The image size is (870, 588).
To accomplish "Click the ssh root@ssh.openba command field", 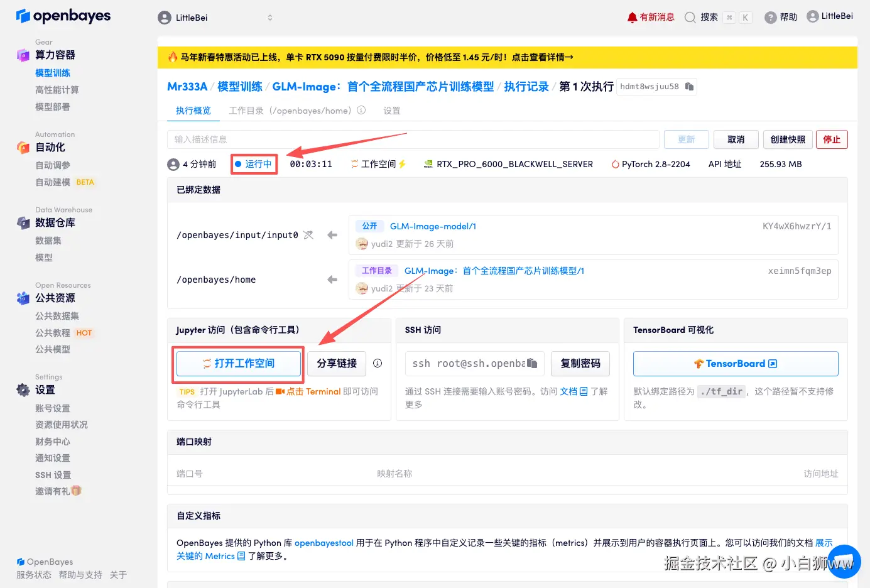I will click(475, 363).
